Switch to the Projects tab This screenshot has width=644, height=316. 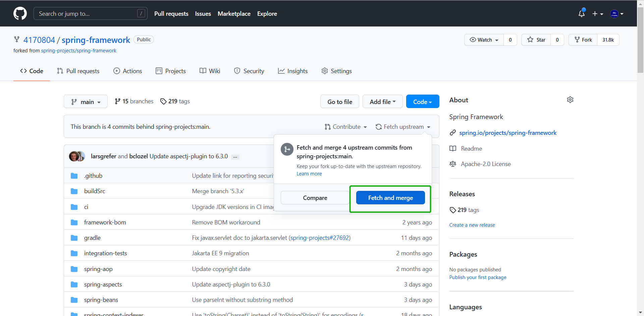pyautogui.click(x=171, y=71)
